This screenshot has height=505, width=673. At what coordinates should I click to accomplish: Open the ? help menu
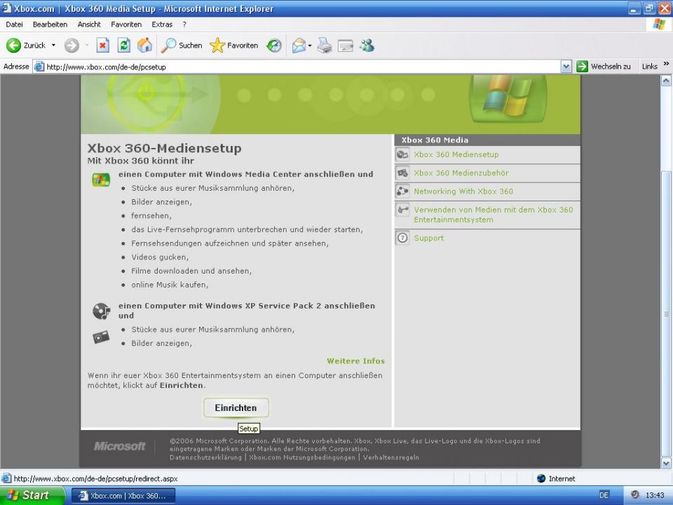click(185, 24)
